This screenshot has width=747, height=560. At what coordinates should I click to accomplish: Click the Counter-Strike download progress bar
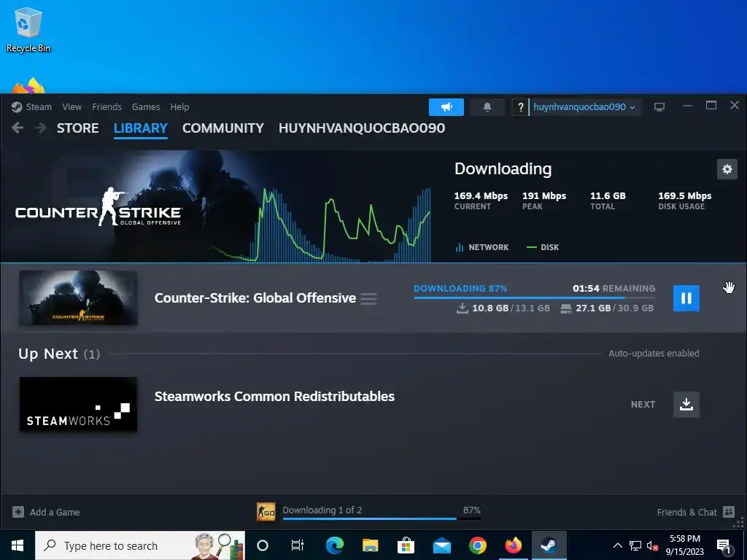click(x=535, y=297)
